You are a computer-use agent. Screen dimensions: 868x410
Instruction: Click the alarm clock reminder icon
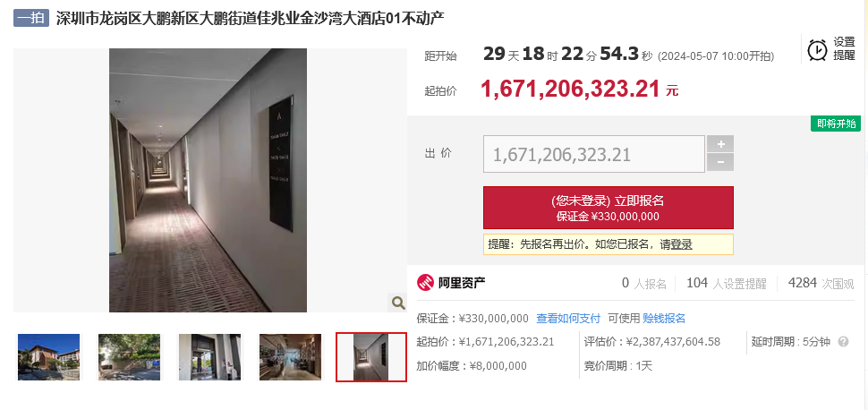818,50
